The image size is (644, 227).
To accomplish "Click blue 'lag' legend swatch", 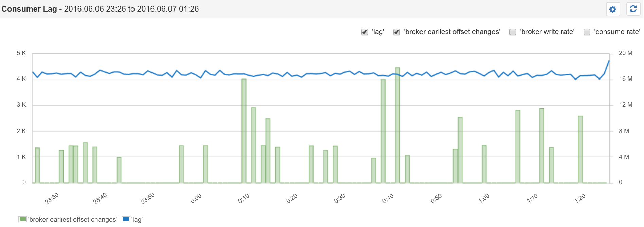I will pyautogui.click(x=126, y=220).
